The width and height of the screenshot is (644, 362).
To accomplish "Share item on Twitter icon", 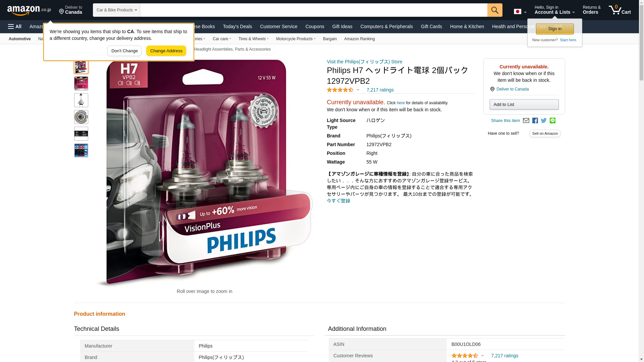I will click(x=544, y=121).
